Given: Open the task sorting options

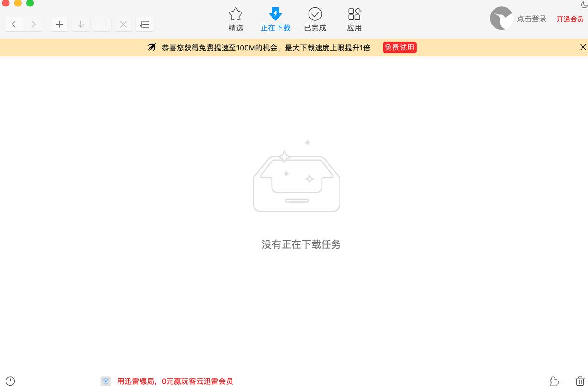Looking at the screenshot, I should click(x=144, y=24).
